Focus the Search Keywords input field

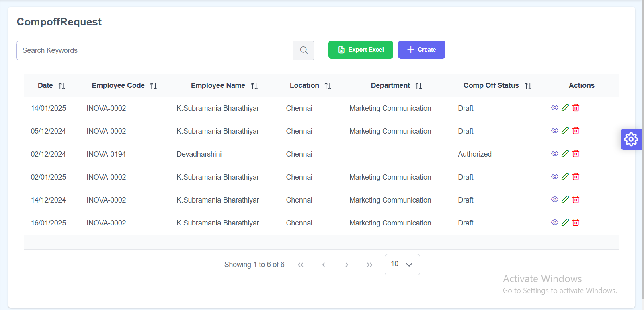click(x=155, y=50)
